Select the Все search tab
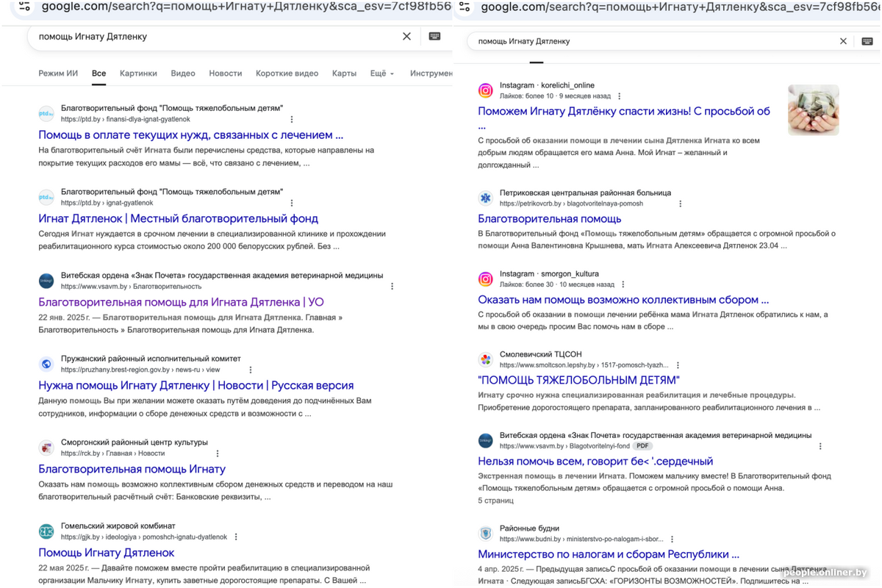The width and height of the screenshot is (882, 588). 98,73
